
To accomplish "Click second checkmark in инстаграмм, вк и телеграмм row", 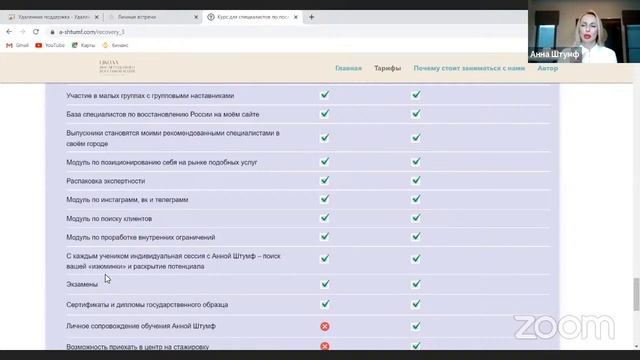I will [x=416, y=199].
